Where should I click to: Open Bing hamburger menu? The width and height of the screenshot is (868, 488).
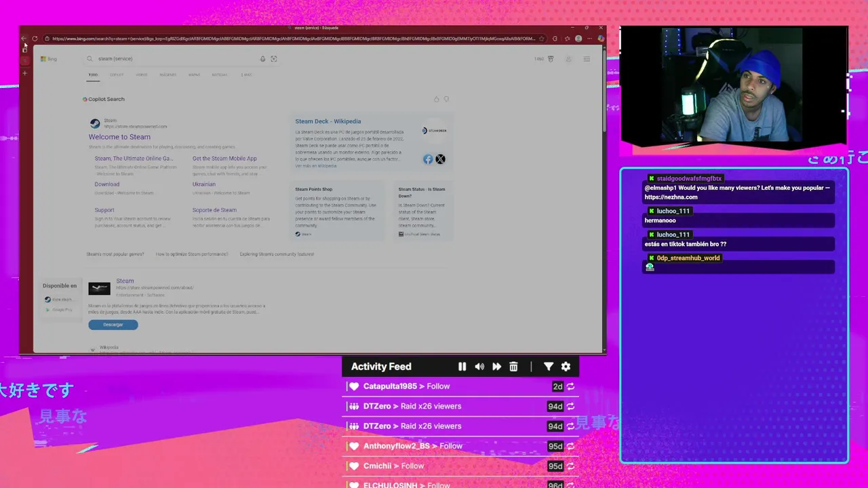[x=587, y=59]
